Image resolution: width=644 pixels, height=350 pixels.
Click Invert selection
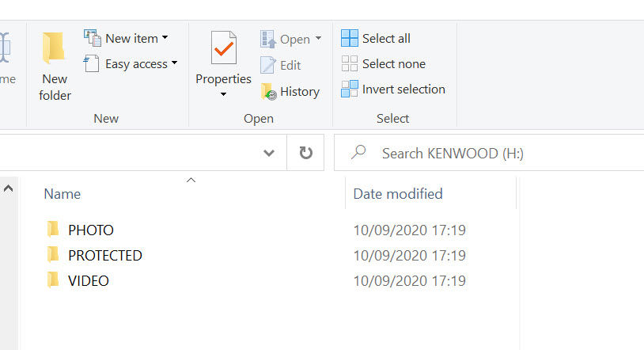coord(393,89)
